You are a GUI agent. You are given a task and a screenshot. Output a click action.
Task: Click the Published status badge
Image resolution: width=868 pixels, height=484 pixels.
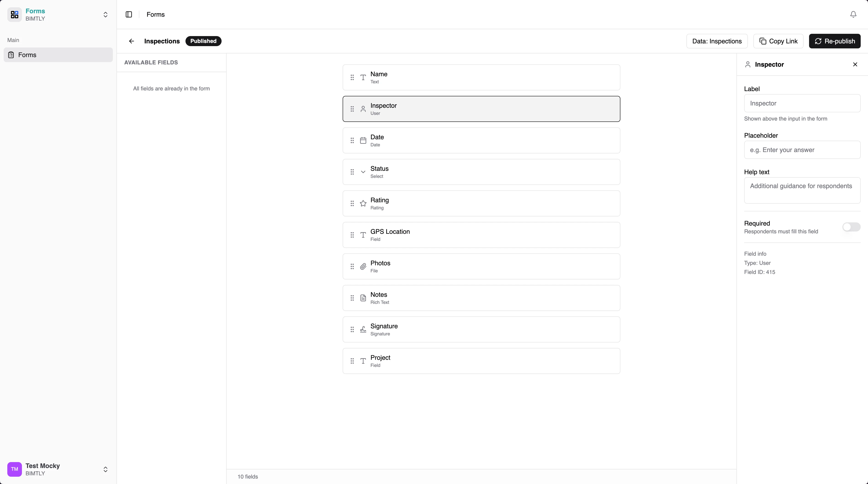[x=203, y=41]
